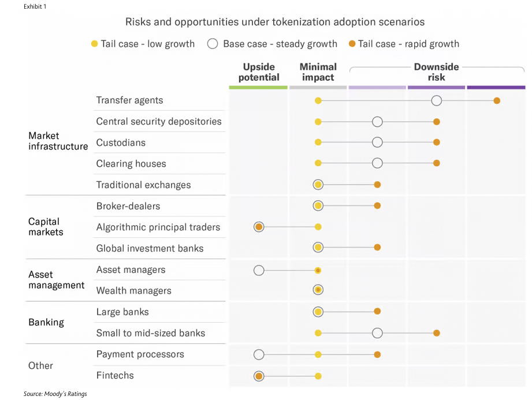
Task: Click the Transfer agents rapid growth orange dot
Action: pos(496,100)
